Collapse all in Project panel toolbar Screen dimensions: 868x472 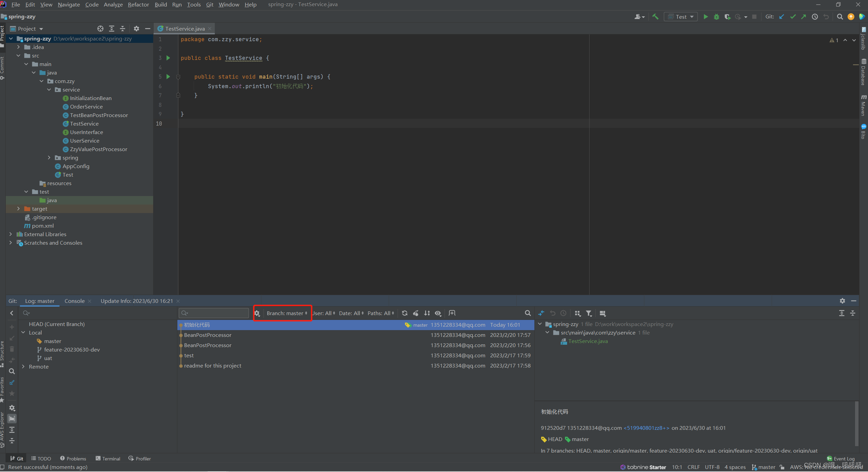point(123,29)
